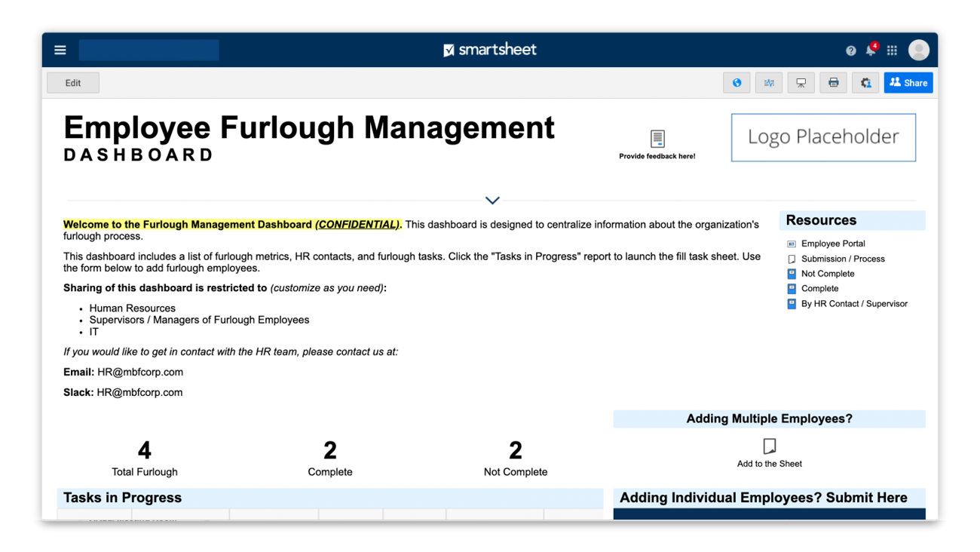Open the apps grid launcher
Image resolution: width=980 pixels, height=552 pixels.
tap(892, 51)
